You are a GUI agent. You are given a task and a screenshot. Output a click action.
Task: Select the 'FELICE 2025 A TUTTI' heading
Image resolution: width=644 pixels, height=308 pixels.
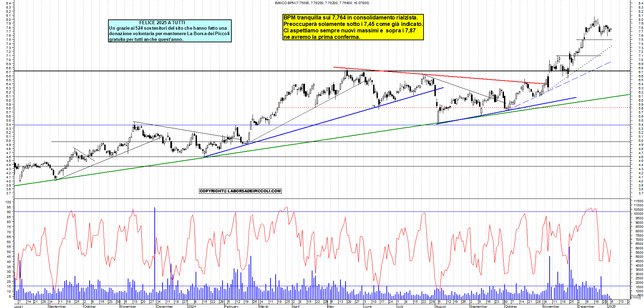(162, 23)
